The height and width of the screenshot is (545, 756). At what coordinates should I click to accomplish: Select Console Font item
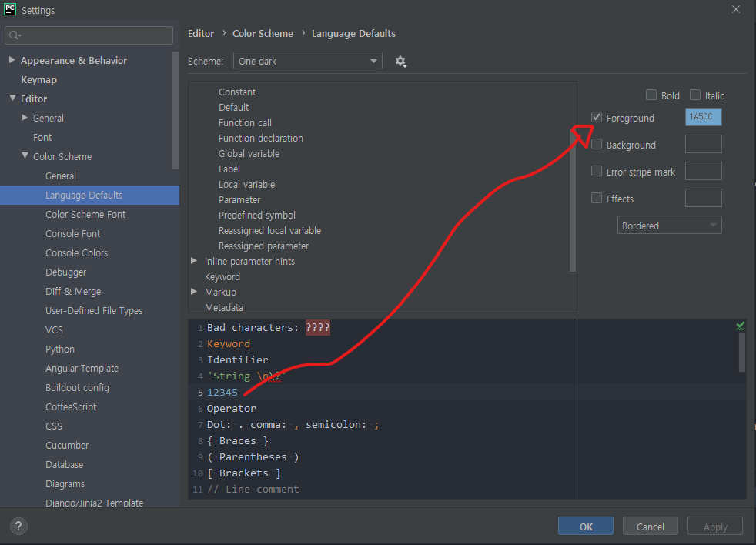tap(73, 233)
